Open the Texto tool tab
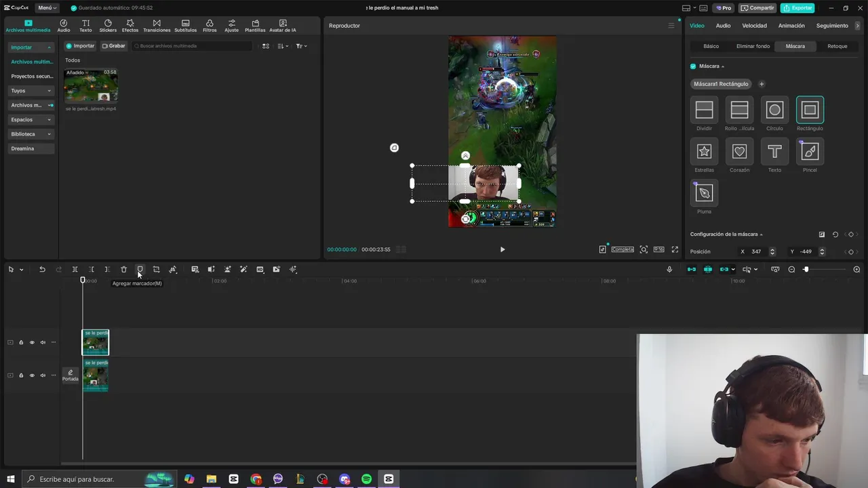The width and height of the screenshot is (868, 488). click(x=85, y=26)
